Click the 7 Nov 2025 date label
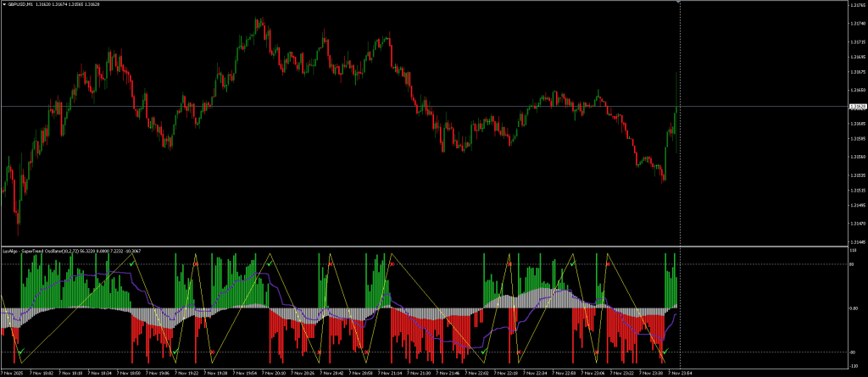Image resolution: width=868 pixels, height=377 pixels. tap(10, 373)
